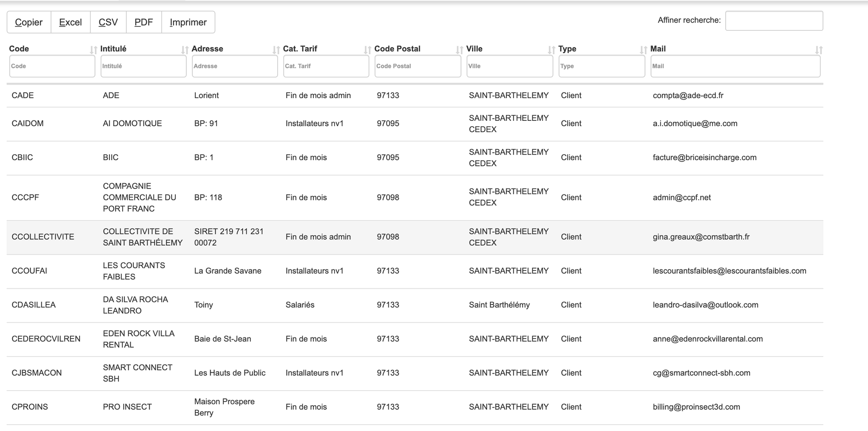Click the Baie de St-Jean address
868x431 pixels.
click(223, 339)
